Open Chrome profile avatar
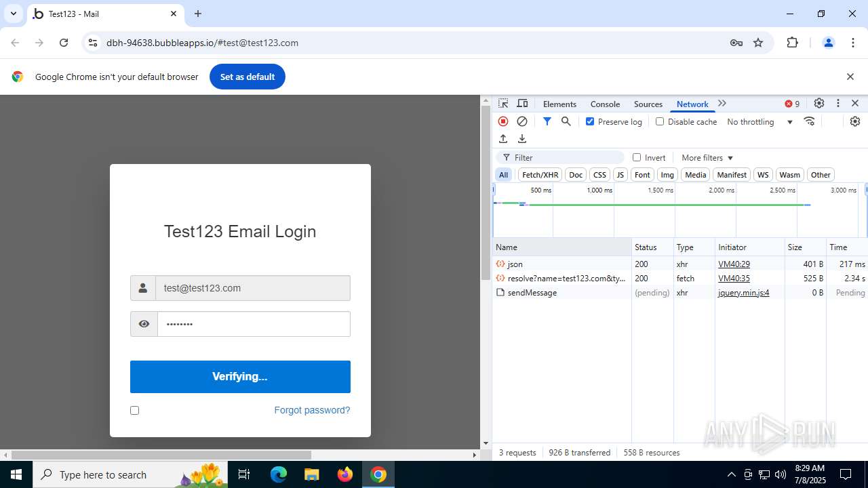 pos(828,43)
